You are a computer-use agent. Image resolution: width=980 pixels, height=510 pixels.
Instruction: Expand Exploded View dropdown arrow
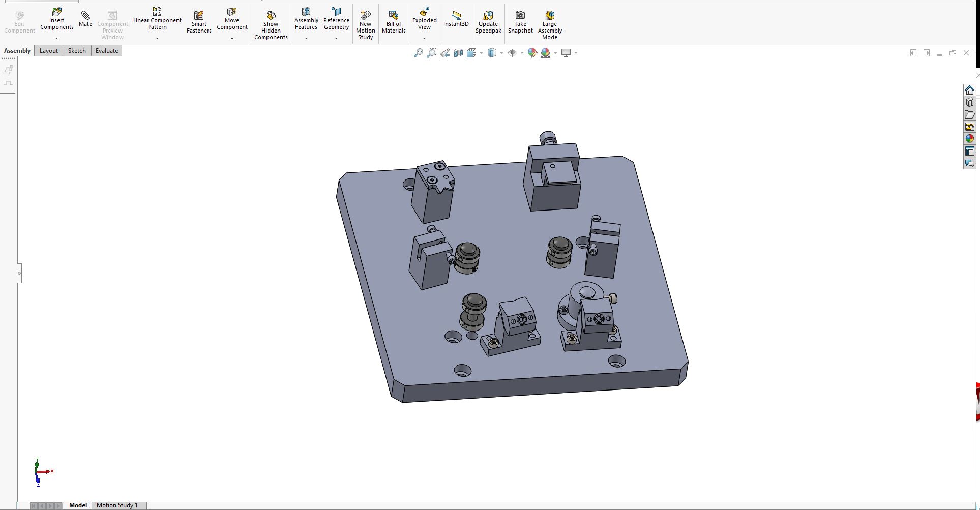(x=424, y=38)
